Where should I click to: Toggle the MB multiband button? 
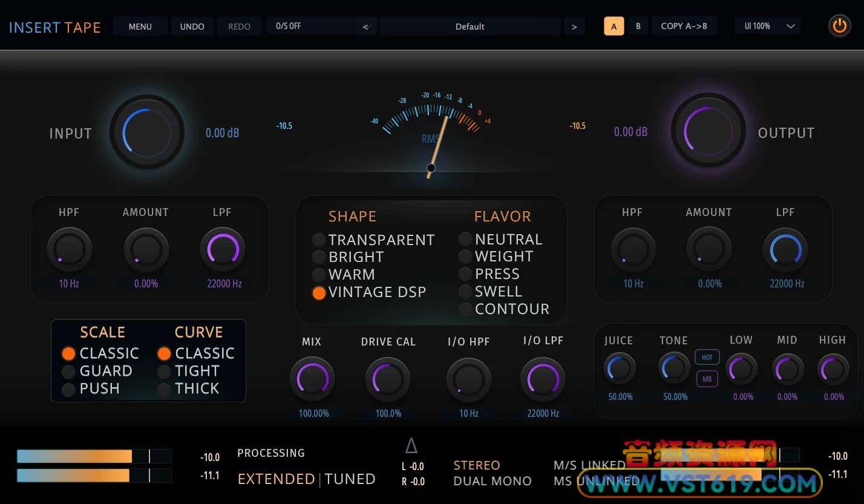point(707,379)
